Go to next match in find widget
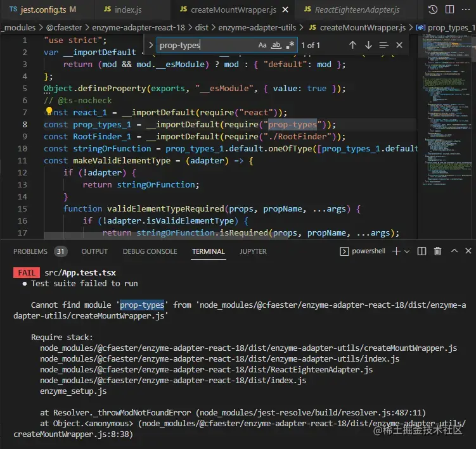 [368, 45]
